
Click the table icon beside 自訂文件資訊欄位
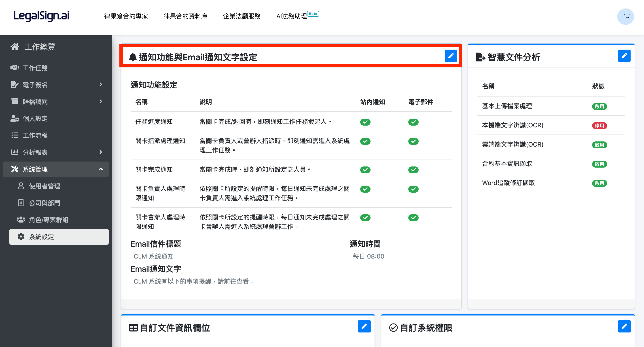pyautogui.click(x=133, y=328)
